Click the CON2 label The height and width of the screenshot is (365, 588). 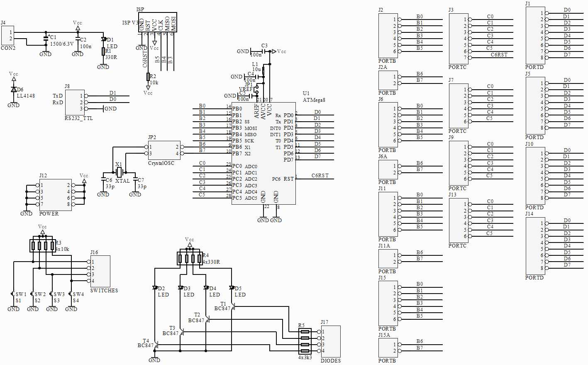8,48
